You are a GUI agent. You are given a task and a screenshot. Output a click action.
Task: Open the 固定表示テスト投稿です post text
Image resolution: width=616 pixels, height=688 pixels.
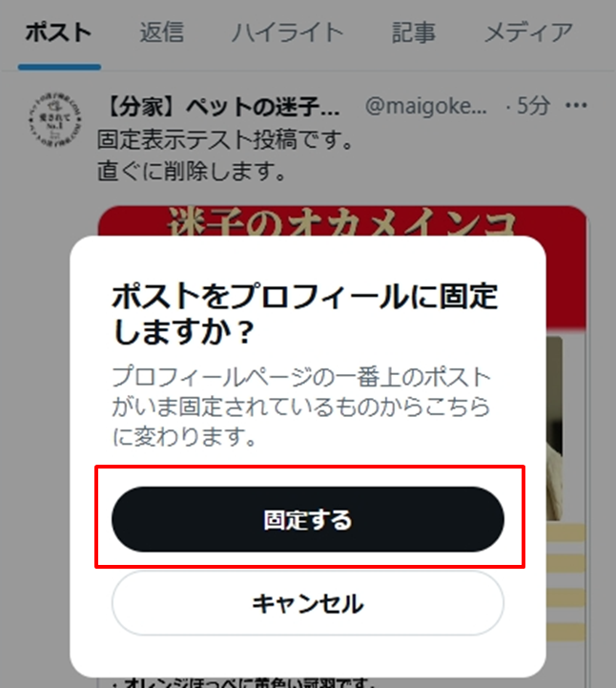click(x=225, y=140)
